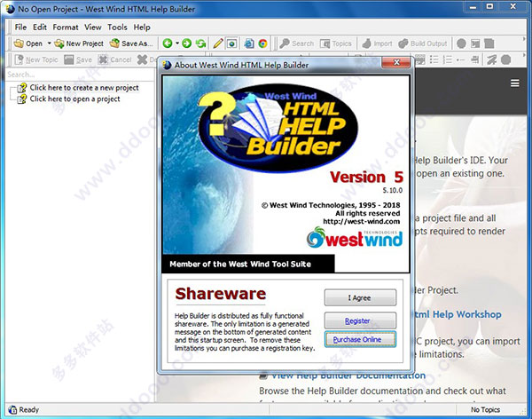The width and height of the screenshot is (532, 419).
Task: Open the hamburger menu in the preview pane
Action: coord(514,83)
